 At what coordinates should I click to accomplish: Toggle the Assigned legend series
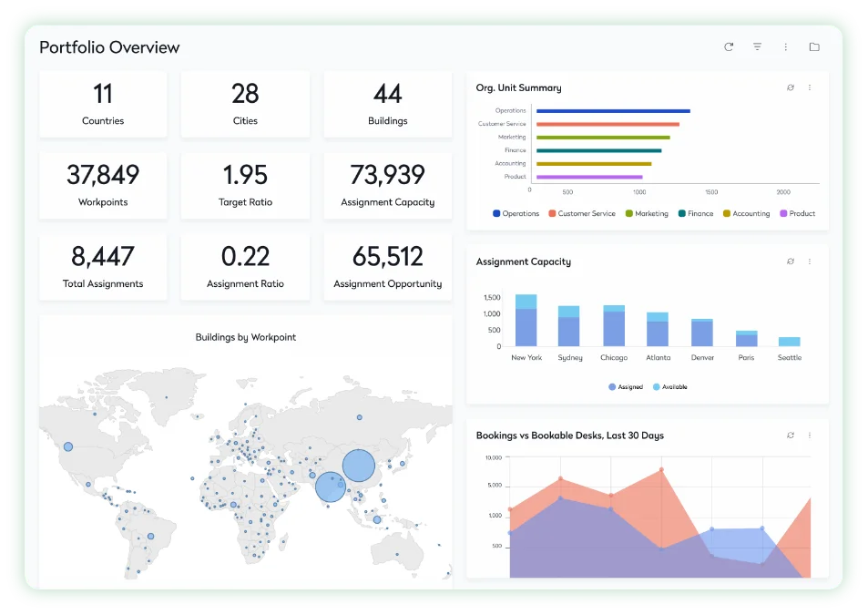[x=625, y=387]
